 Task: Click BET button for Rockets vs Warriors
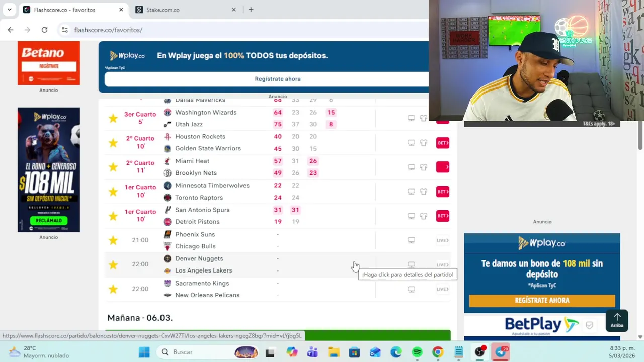coord(443,143)
